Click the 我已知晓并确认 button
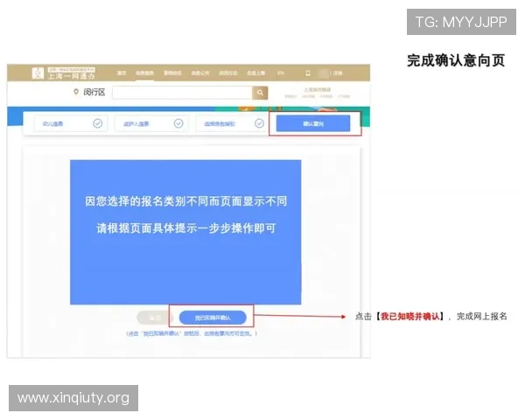Screen dimensions: 525x420 pyautogui.click(x=213, y=318)
